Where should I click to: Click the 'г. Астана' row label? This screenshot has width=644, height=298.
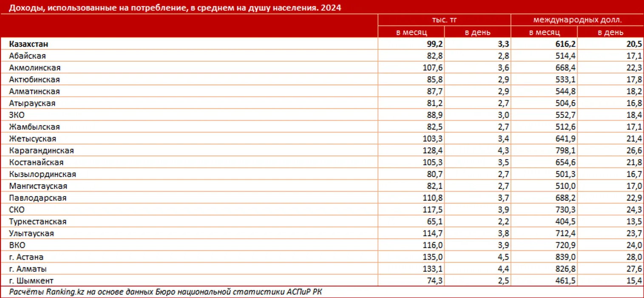click(x=26, y=257)
